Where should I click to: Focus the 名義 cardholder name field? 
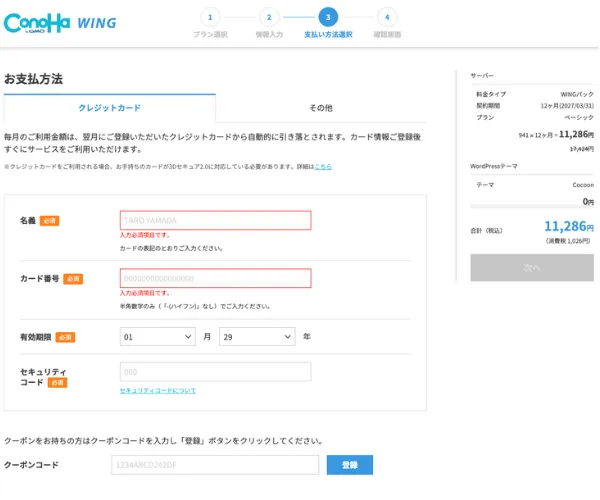tap(215, 220)
